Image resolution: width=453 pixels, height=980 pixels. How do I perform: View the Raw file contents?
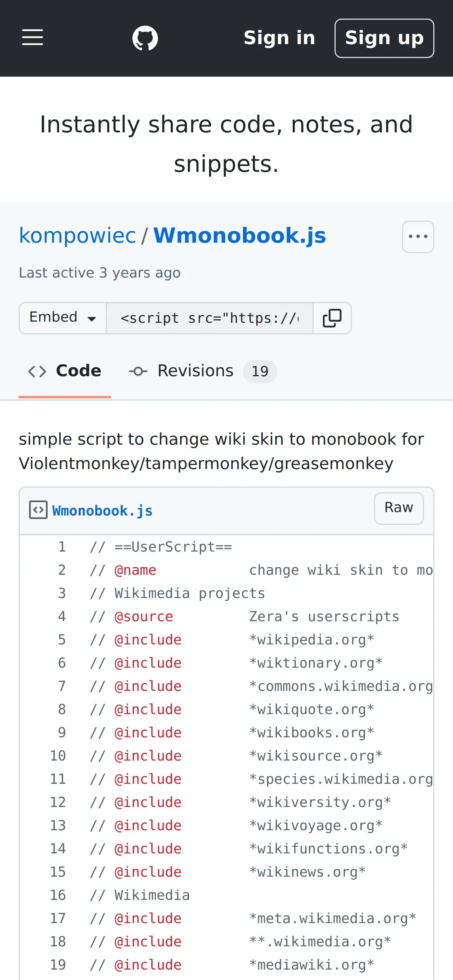coord(399,508)
